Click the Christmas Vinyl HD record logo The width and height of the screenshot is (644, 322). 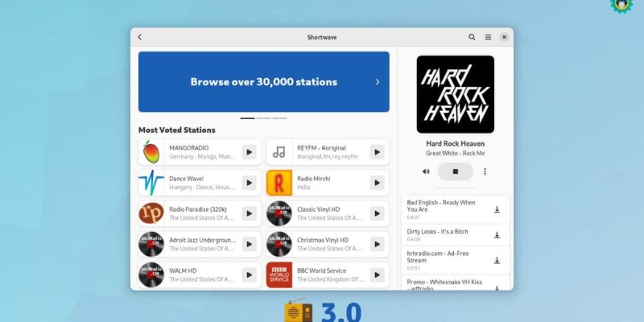(x=279, y=245)
